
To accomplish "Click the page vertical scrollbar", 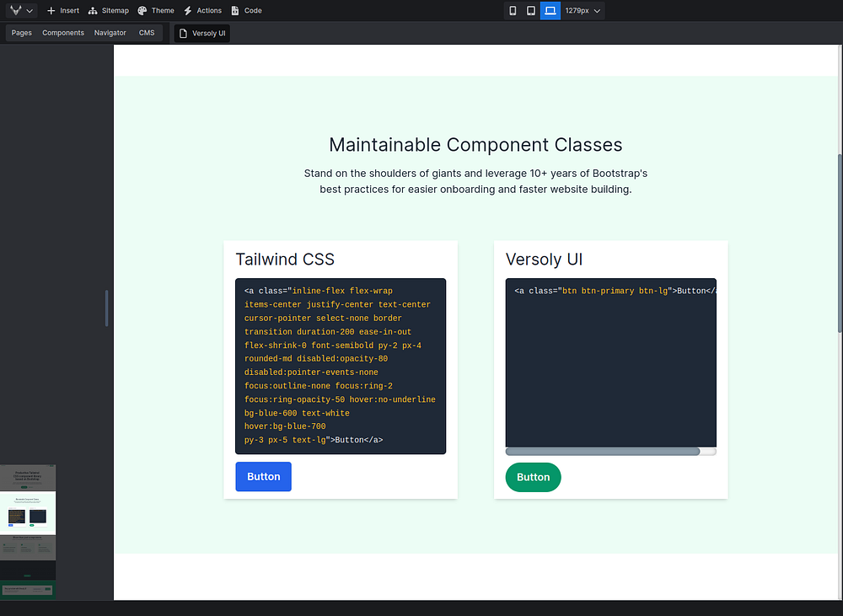I will pyautogui.click(x=840, y=244).
